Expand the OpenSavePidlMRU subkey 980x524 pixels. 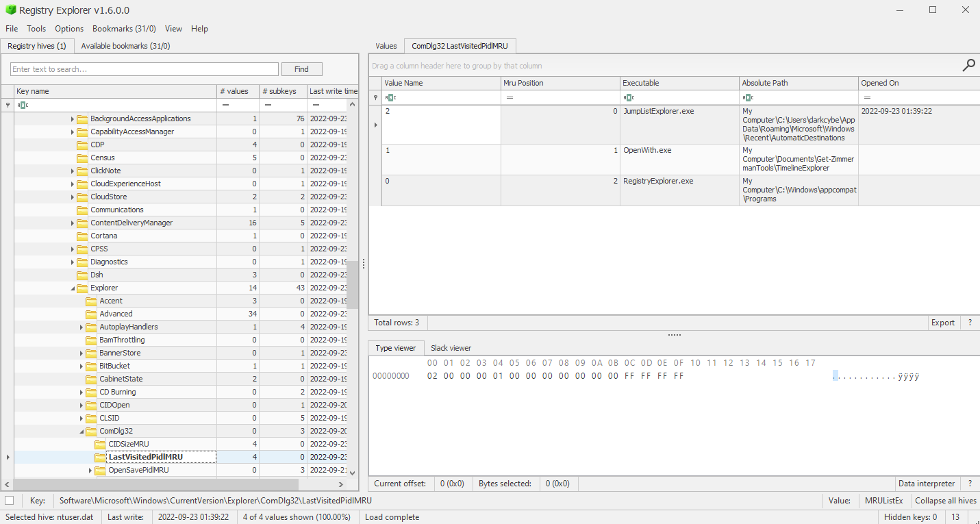tap(90, 470)
